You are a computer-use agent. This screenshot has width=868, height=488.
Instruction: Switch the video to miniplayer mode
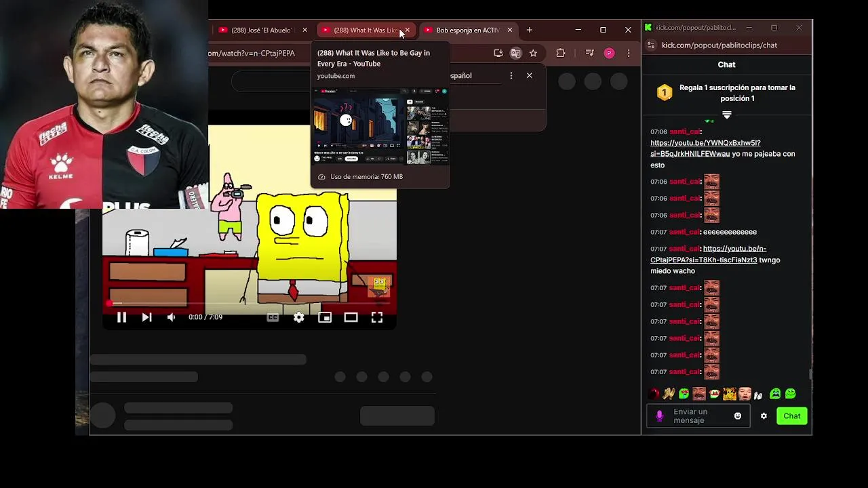(x=325, y=317)
